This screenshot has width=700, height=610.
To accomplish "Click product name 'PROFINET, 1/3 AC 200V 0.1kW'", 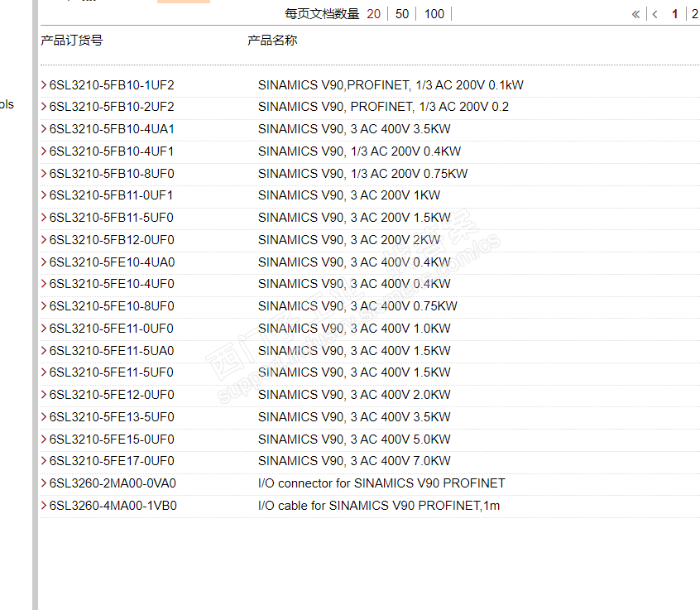I will [435, 85].
